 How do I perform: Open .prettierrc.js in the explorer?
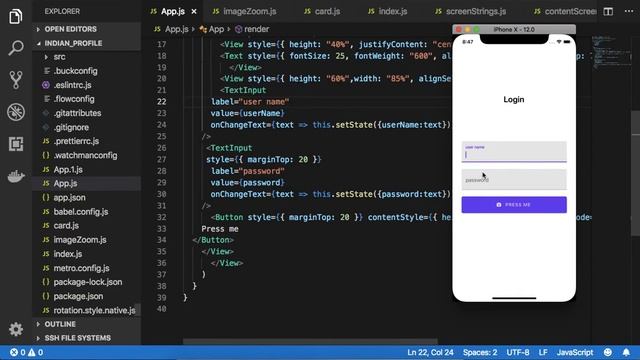click(x=76, y=141)
